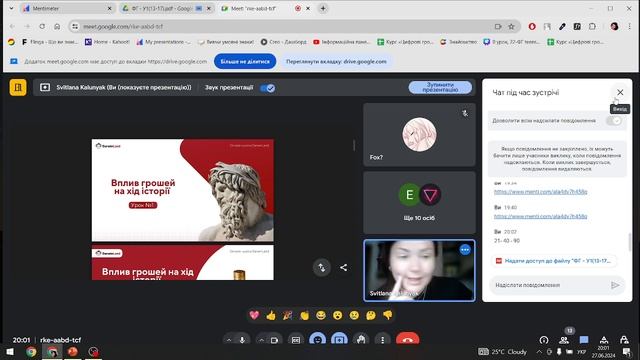Open the Chrome tab search dropdown
This screenshot has height=360, width=640.
point(11,8)
